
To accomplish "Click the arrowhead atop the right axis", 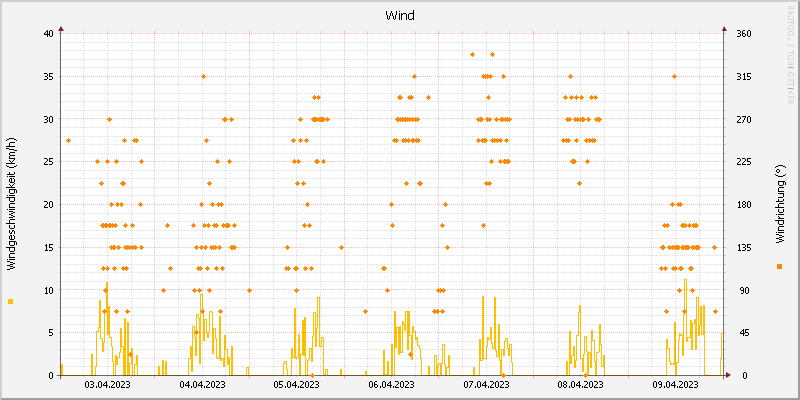I will click(724, 29).
